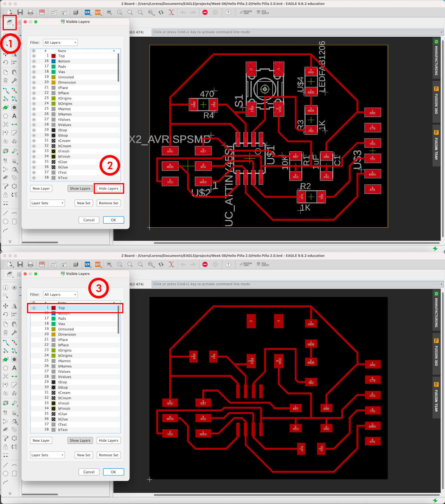
Task: Select the Ripup tool in upper window sidebar
Action: [x=14, y=90]
